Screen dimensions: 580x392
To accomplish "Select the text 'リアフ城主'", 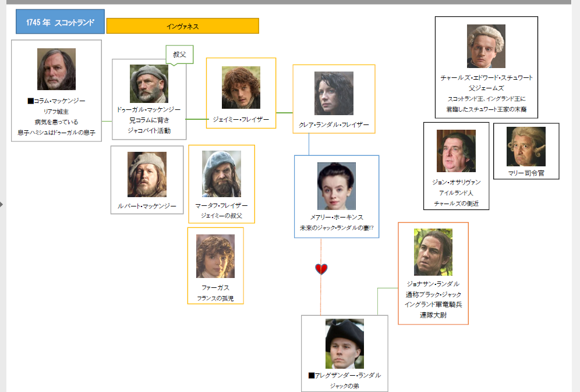I will 56,112.
